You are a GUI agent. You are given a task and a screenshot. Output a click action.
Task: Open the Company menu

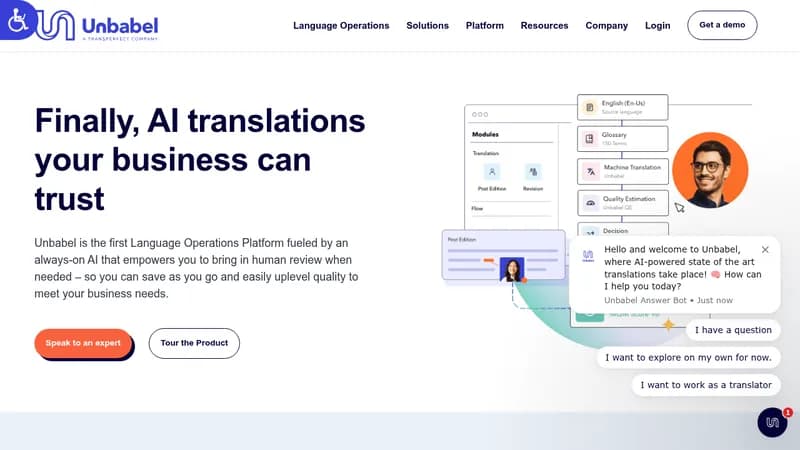tap(606, 26)
